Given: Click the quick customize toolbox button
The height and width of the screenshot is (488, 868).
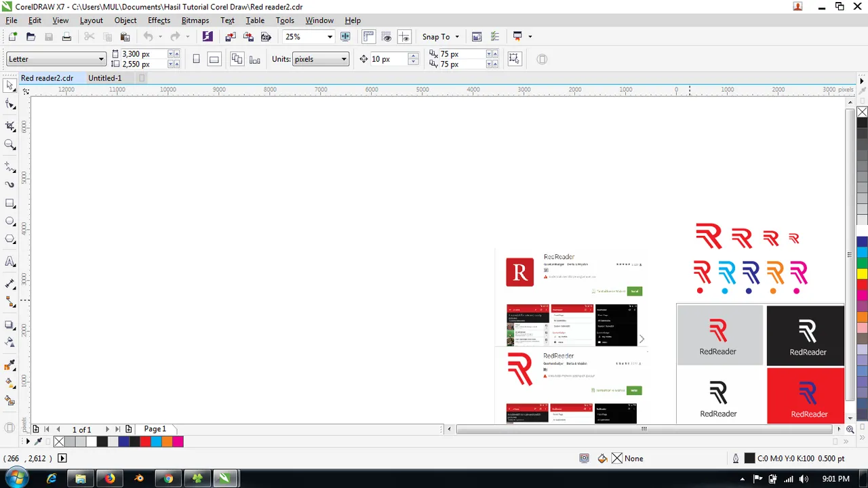Looking at the screenshot, I should pyautogui.click(x=9, y=428).
